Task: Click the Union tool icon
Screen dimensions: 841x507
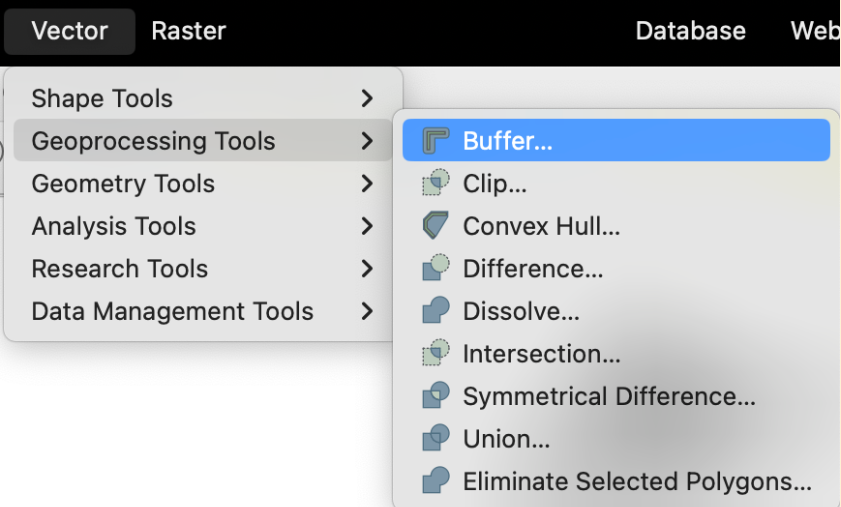Action: coord(435,439)
